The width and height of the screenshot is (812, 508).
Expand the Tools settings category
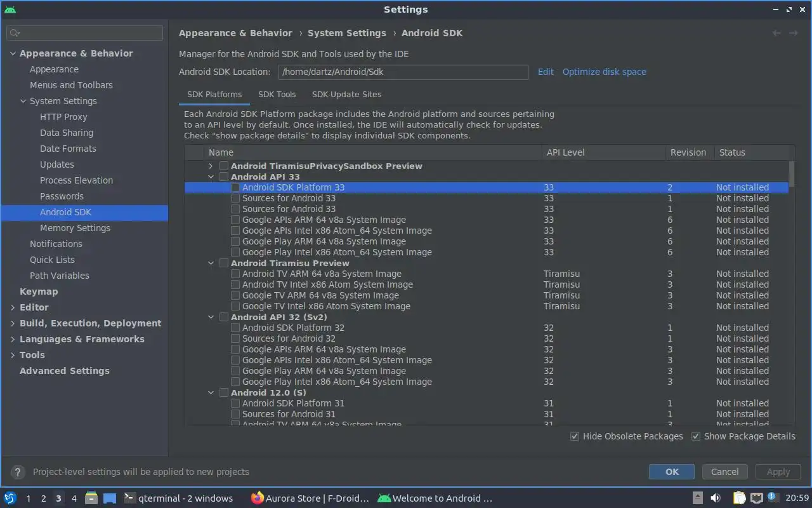pos(13,355)
